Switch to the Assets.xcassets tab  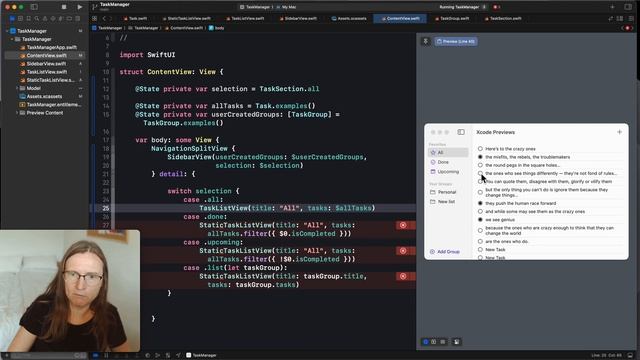click(x=349, y=18)
